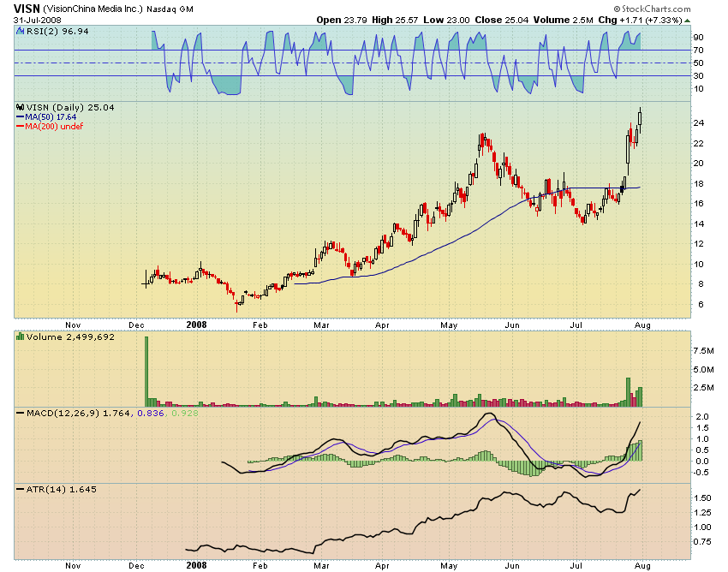The image size is (728, 572).
Task: Click the Jul label under the ATR panel
Action: (x=576, y=565)
